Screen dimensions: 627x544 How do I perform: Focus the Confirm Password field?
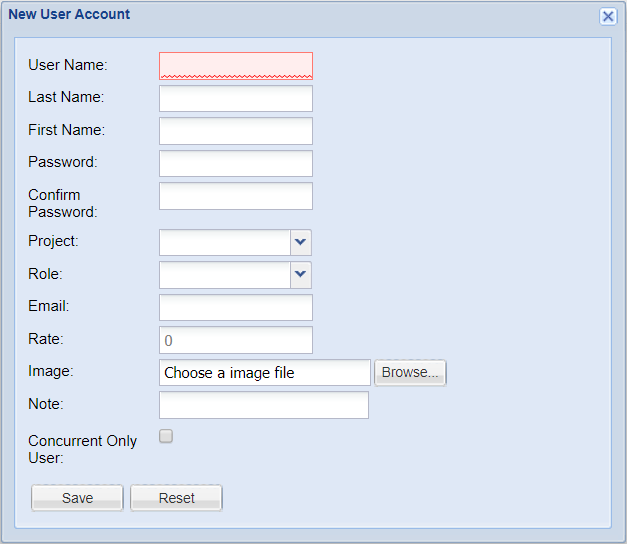tap(236, 196)
